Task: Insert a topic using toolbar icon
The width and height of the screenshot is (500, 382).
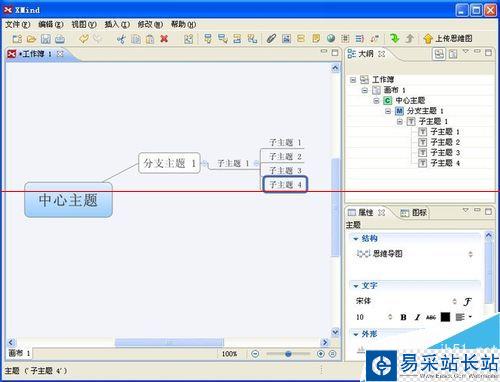Action: click(208, 39)
